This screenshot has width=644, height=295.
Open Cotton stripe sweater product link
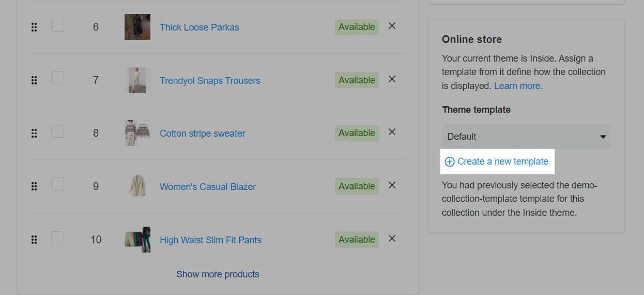pyautogui.click(x=203, y=134)
